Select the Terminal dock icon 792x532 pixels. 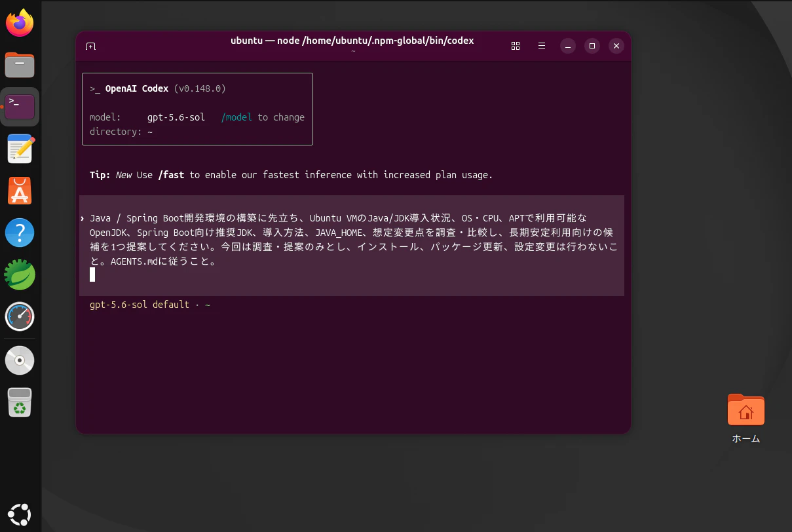20,106
